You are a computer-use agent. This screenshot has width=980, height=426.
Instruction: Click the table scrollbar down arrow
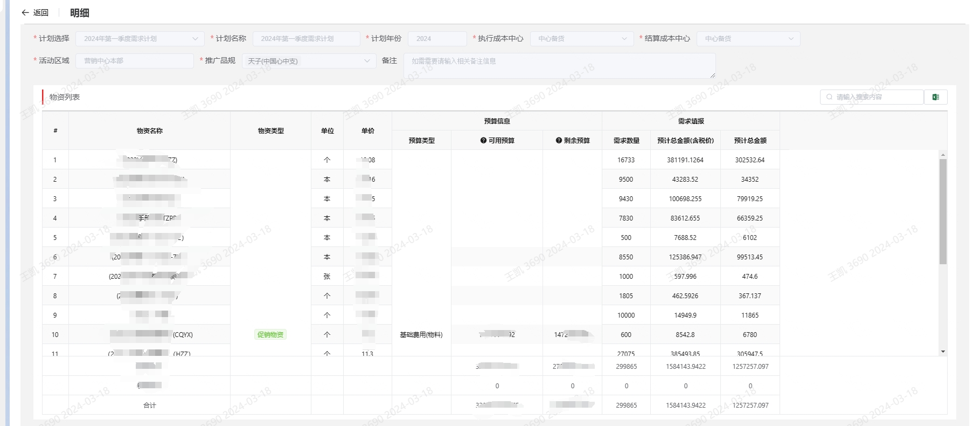coord(943,352)
